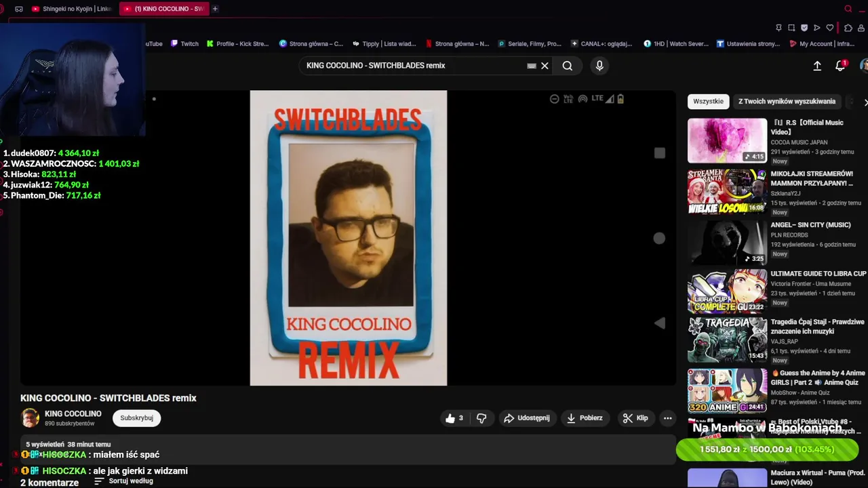Subscribe via the Subskrybuj button

click(x=136, y=418)
